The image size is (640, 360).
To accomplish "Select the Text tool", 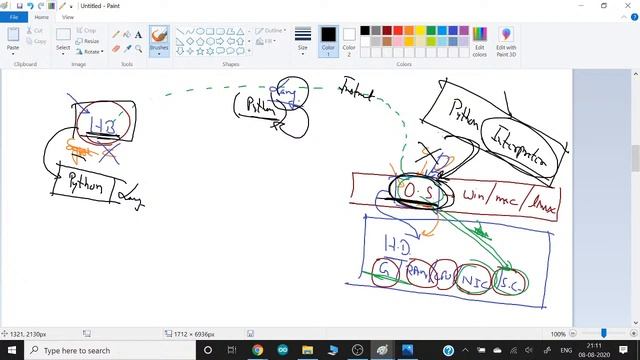I will pyautogui.click(x=138, y=35).
